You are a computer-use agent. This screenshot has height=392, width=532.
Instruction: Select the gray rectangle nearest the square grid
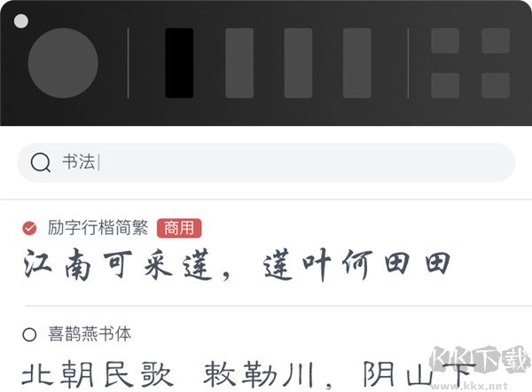[357, 63]
